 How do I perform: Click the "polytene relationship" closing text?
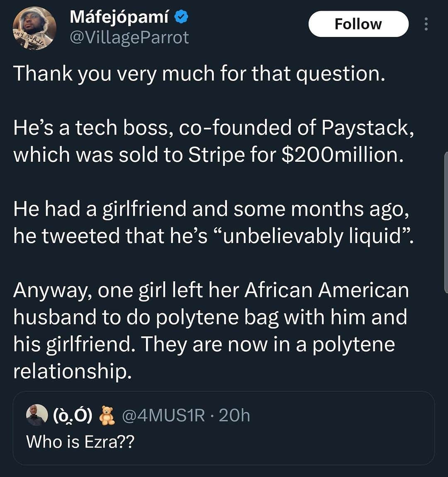(x=204, y=358)
